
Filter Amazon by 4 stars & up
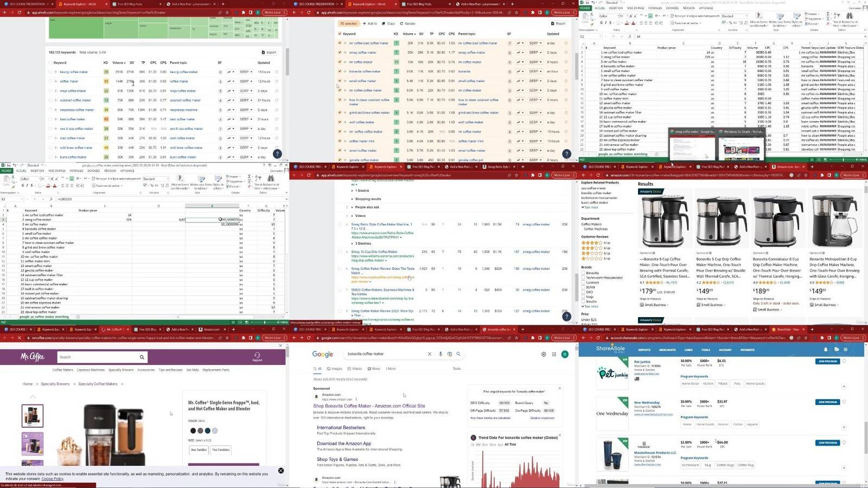pyautogui.click(x=596, y=243)
